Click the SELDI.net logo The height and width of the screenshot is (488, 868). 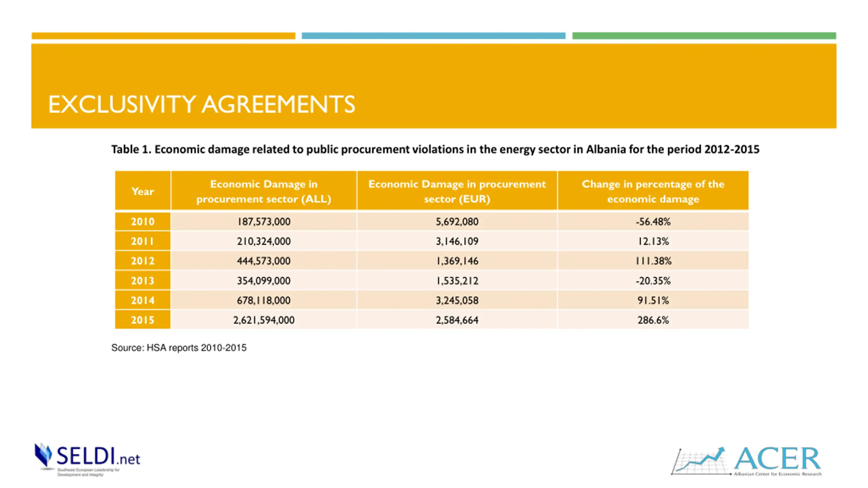87,460
